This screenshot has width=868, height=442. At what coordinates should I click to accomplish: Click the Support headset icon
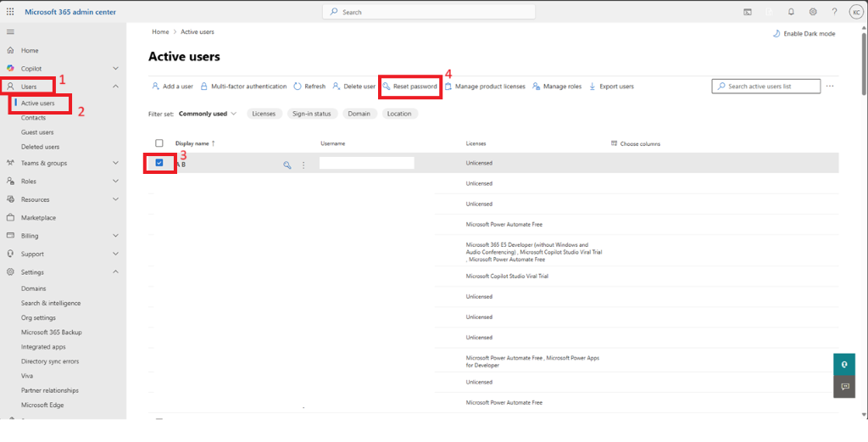pos(10,254)
